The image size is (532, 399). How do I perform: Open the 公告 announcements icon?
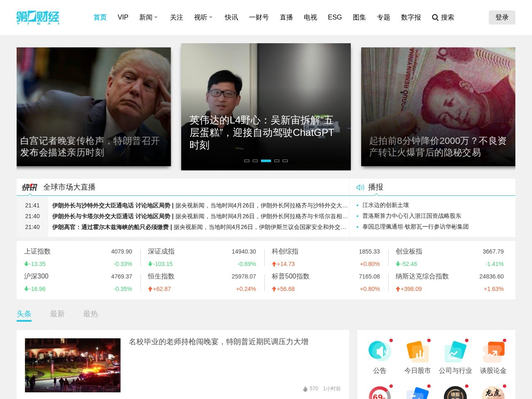(380, 351)
